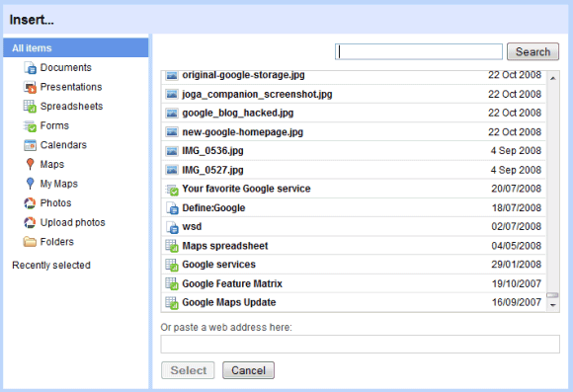573x392 pixels.
Task: Choose Upload photos label in sidebar
Action: click(x=73, y=222)
